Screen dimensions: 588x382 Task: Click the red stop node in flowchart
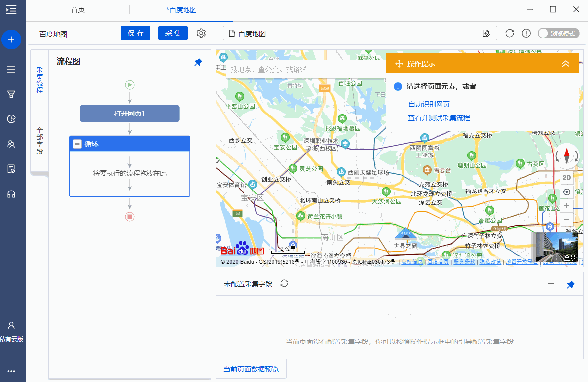tap(130, 217)
